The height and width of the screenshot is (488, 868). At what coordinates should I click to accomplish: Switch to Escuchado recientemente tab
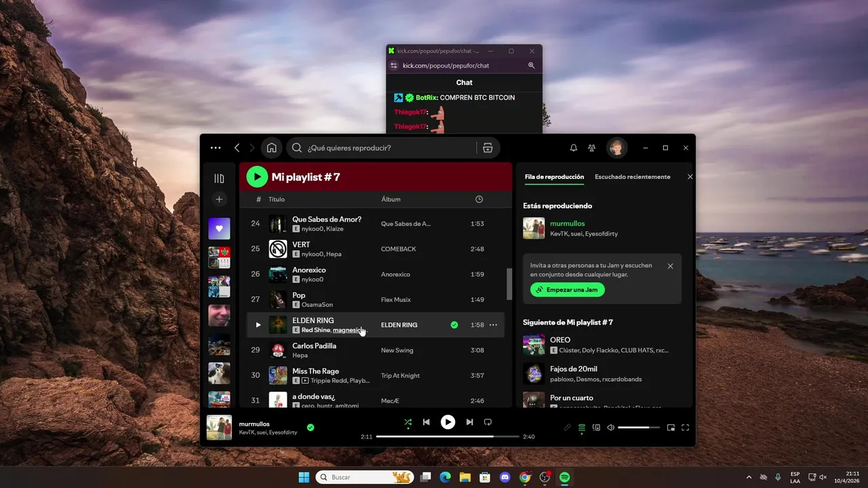633,177
